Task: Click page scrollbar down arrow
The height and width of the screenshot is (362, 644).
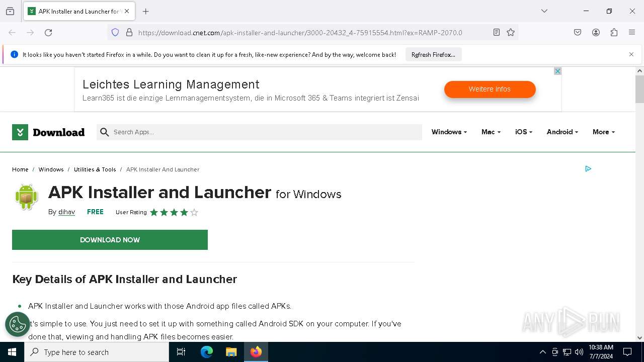Action: [639, 338]
